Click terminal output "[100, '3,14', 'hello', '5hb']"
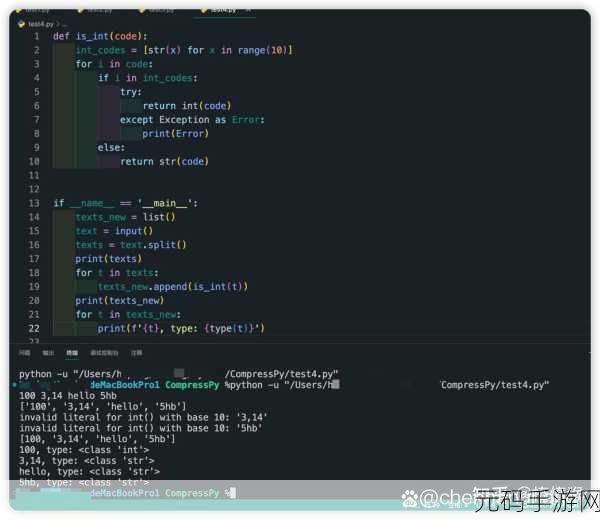Screen dimensions: 600x520 click(97, 439)
